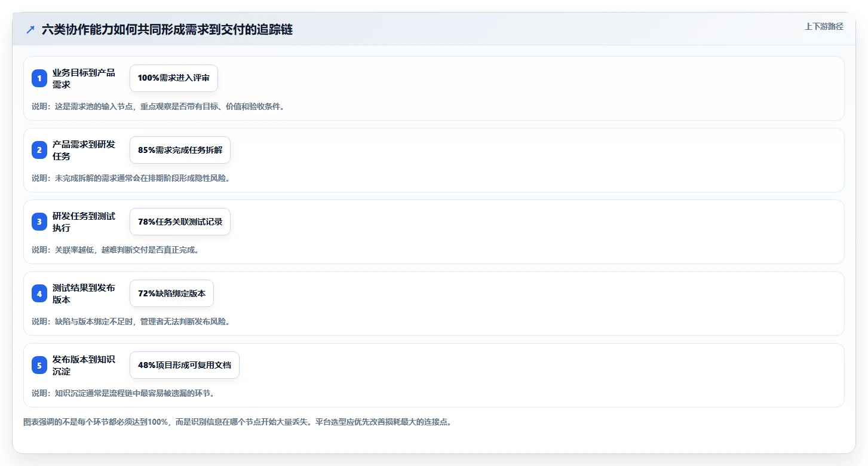
Task: Click the 产品需求到研发任务 step title
Action: tap(84, 150)
